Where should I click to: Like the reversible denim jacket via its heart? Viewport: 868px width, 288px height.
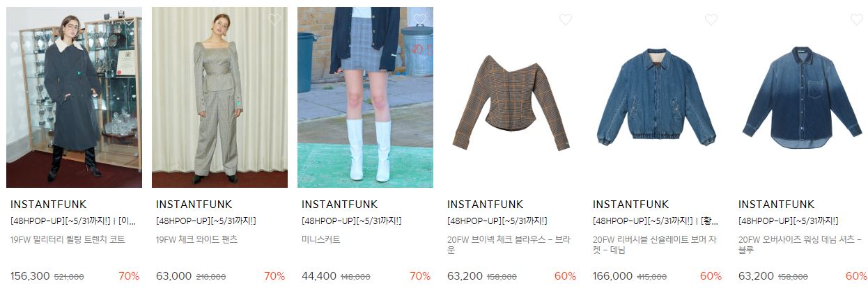click(711, 19)
